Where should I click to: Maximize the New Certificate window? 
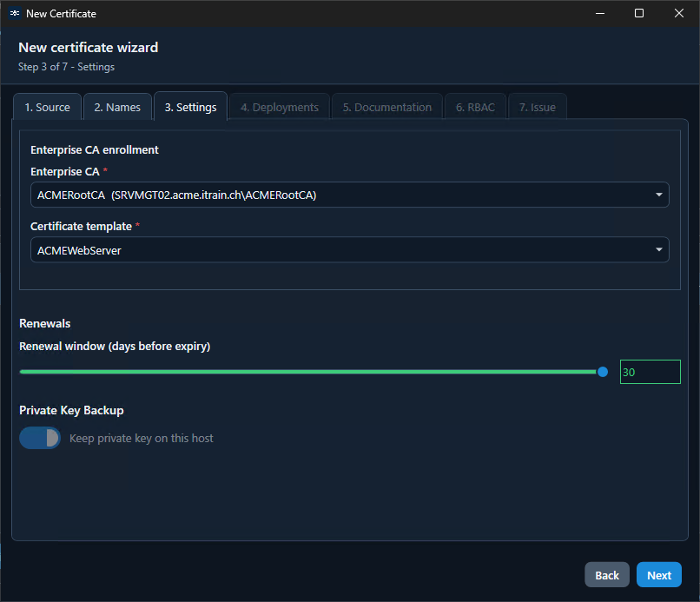639,13
